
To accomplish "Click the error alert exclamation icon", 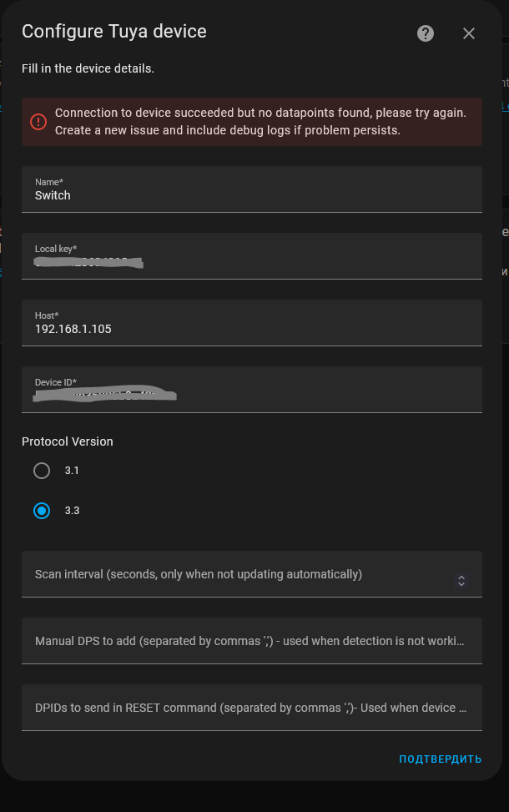I will pos(38,121).
